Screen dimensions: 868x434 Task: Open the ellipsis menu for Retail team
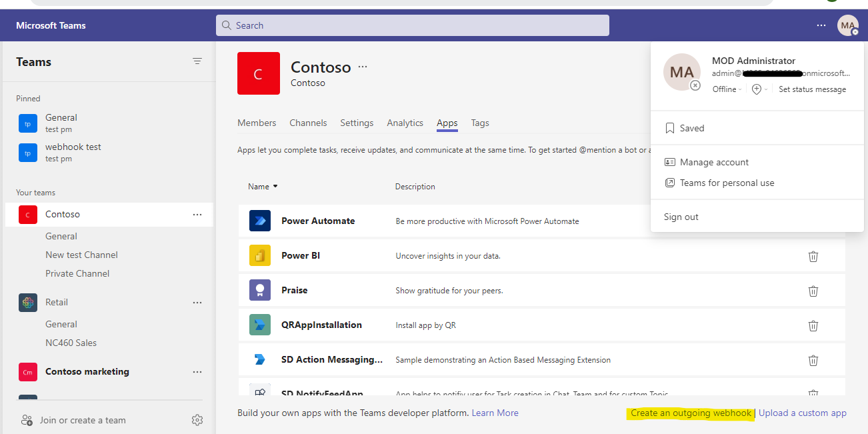(197, 302)
